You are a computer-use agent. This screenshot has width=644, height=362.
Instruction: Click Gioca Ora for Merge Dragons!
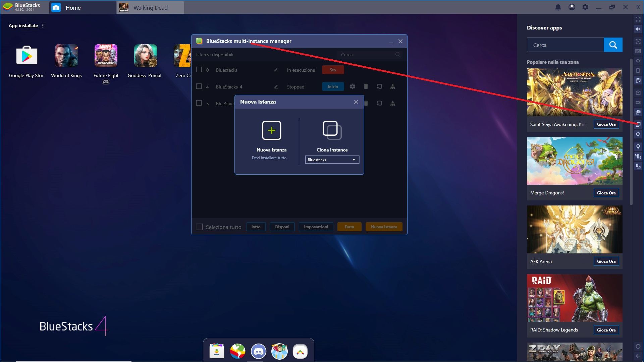[x=606, y=193]
